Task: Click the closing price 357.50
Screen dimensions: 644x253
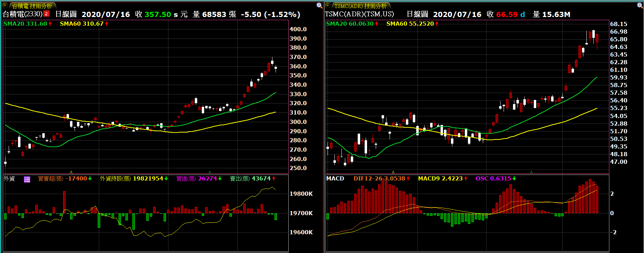Action: [x=158, y=15]
